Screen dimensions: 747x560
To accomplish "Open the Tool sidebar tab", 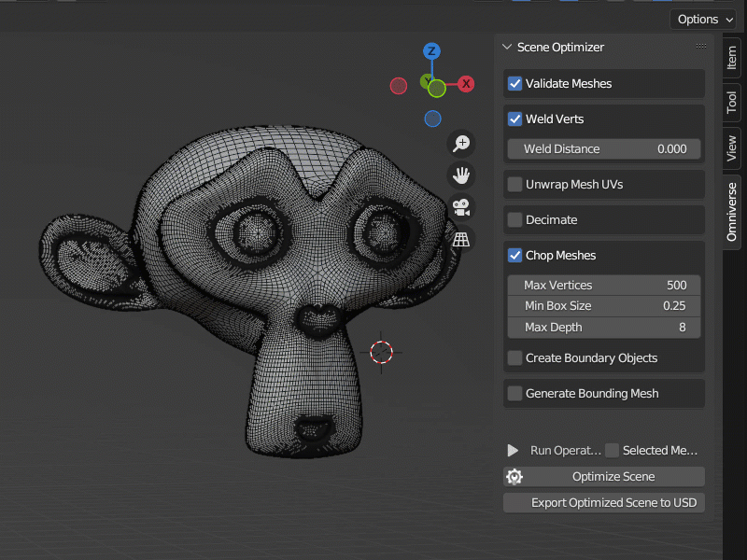I will click(732, 103).
